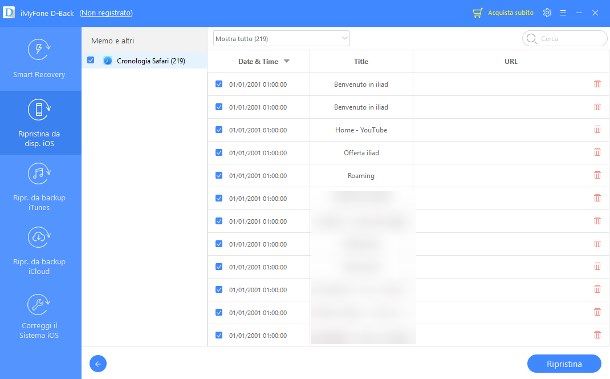Click Acquista subito link
This screenshot has width=610, height=379.
coord(510,13)
